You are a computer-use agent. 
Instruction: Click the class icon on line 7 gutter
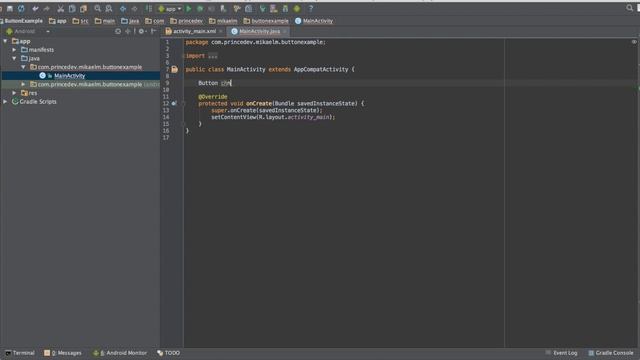tap(175, 69)
